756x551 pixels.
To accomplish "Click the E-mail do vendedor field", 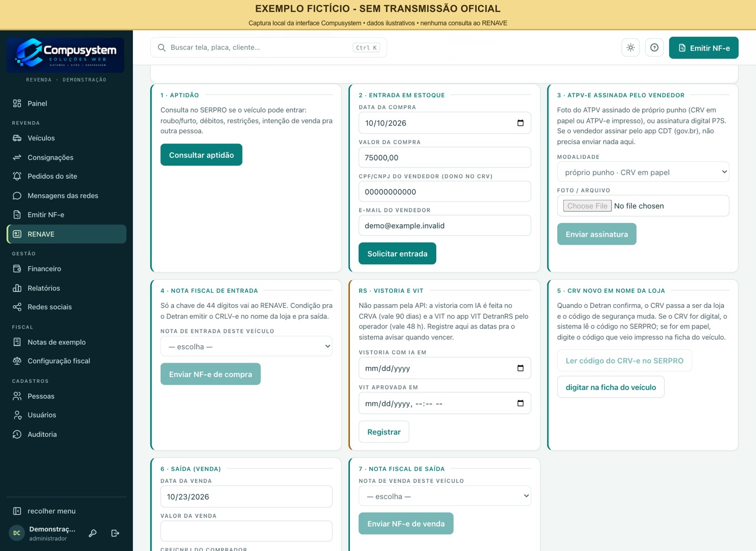I will [x=444, y=225].
